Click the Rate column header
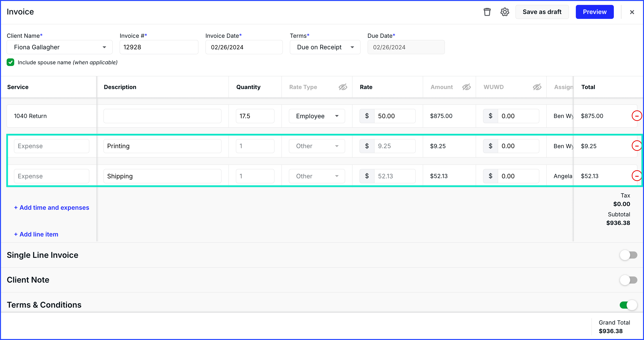Screen dimensions: 644x340 (x=366, y=87)
